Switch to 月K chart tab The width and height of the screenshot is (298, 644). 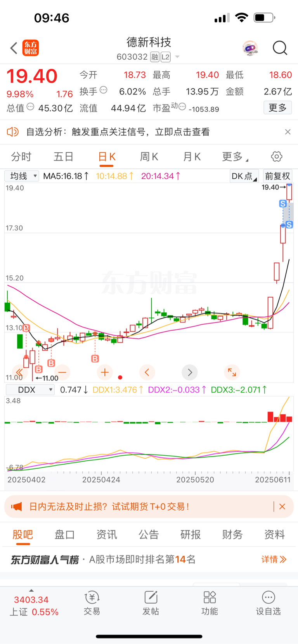(192, 157)
